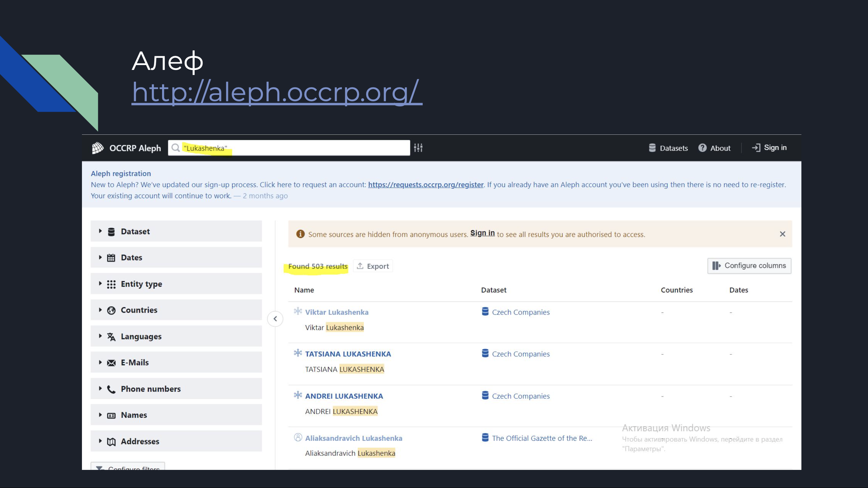Click the Configure columns icon

click(x=716, y=266)
